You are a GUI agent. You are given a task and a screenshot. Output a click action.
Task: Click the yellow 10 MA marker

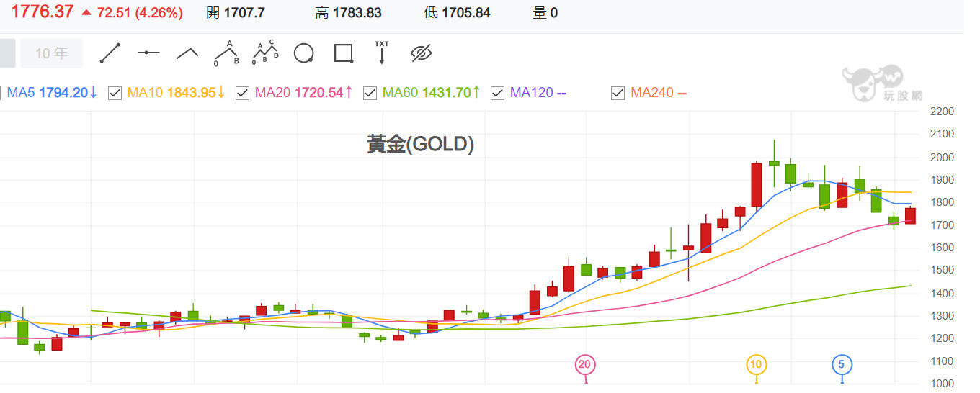pos(755,365)
